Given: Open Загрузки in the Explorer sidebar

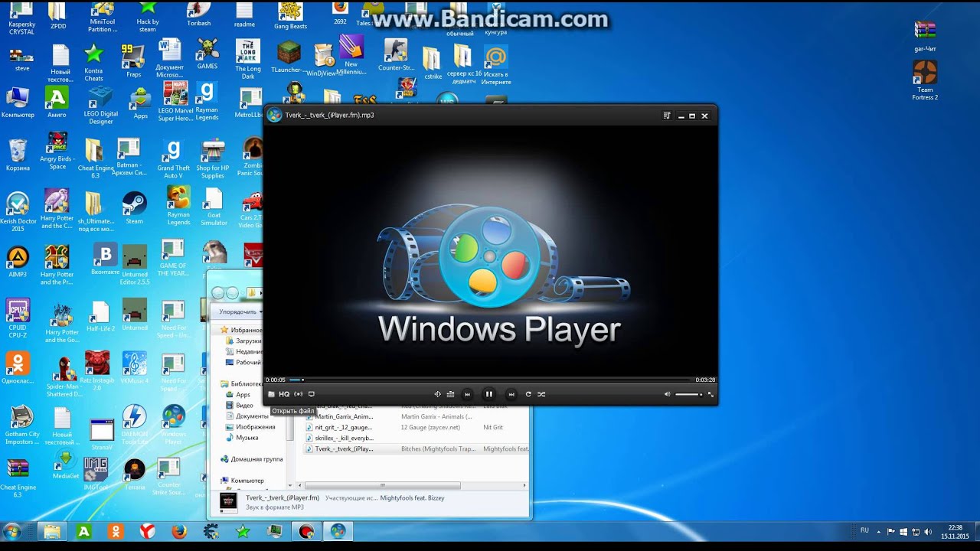Looking at the screenshot, I should click(243, 341).
